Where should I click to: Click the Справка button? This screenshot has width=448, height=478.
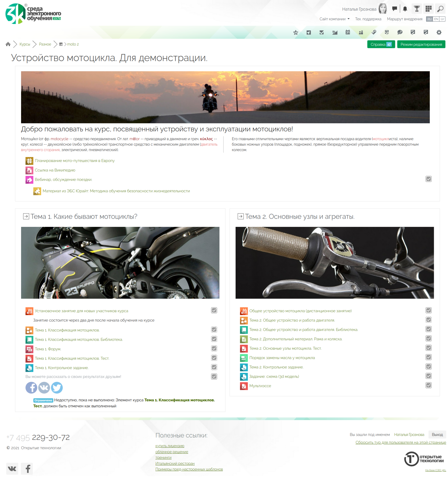(x=381, y=44)
